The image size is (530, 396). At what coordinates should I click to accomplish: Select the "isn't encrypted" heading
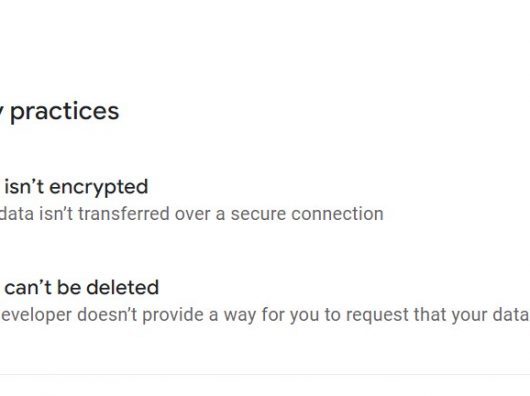[x=76, y=187]
